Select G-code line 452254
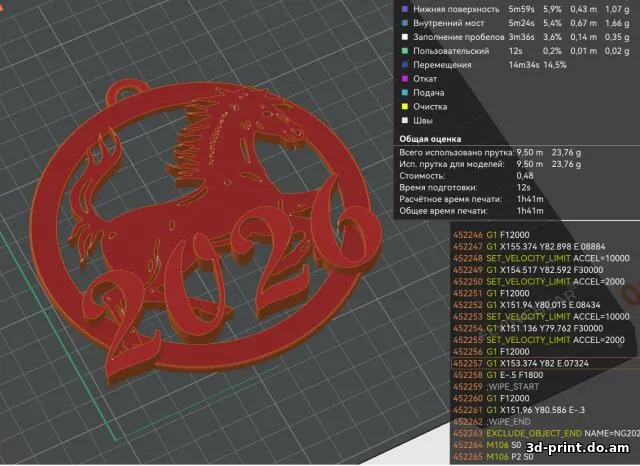The image size is (640, 466). pyautogui.click(x=528, y=328)
